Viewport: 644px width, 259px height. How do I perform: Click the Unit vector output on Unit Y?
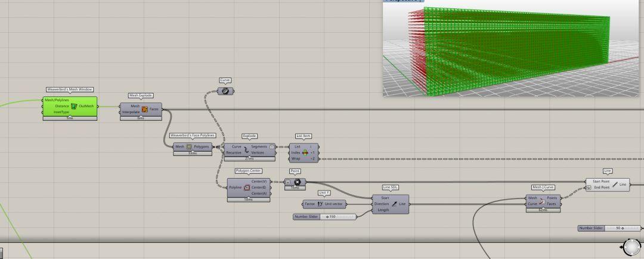[333, 204]
